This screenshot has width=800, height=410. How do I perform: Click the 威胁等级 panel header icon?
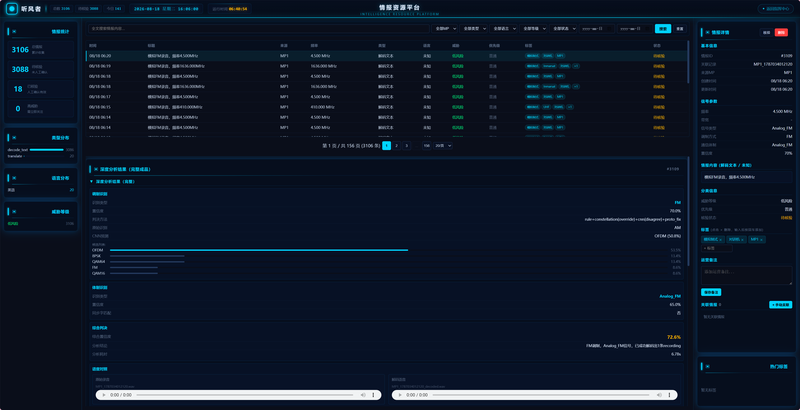(14, 212)
